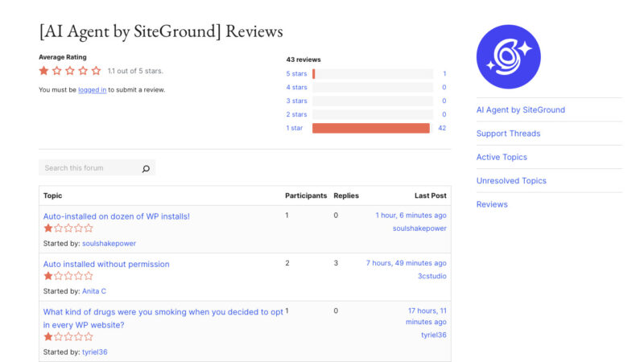This screenshot has height=362, width=644.
Task: Click star rating under the drugs topic
Action: [x=68, y=337]
